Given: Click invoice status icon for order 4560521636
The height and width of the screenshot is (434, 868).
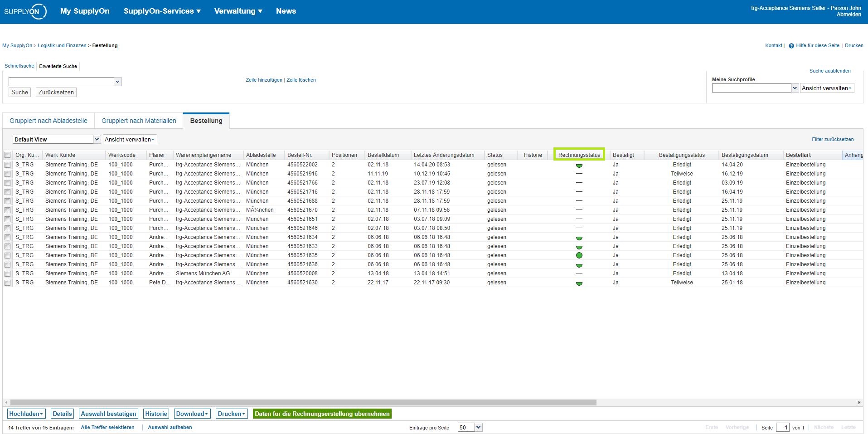Looking at the screenshot, I should point(579,265).
